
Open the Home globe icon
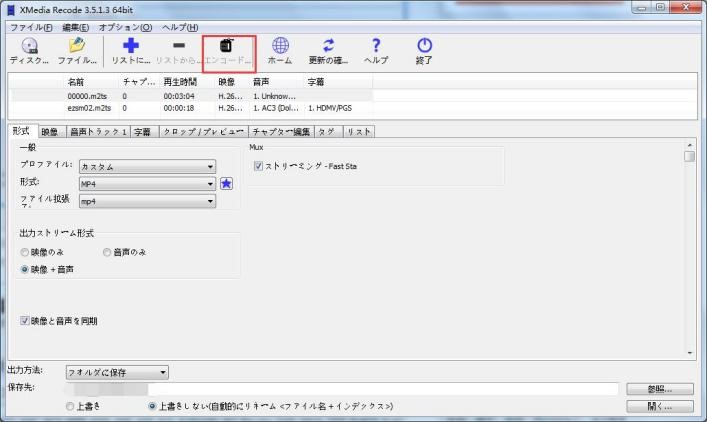(280, 46)
